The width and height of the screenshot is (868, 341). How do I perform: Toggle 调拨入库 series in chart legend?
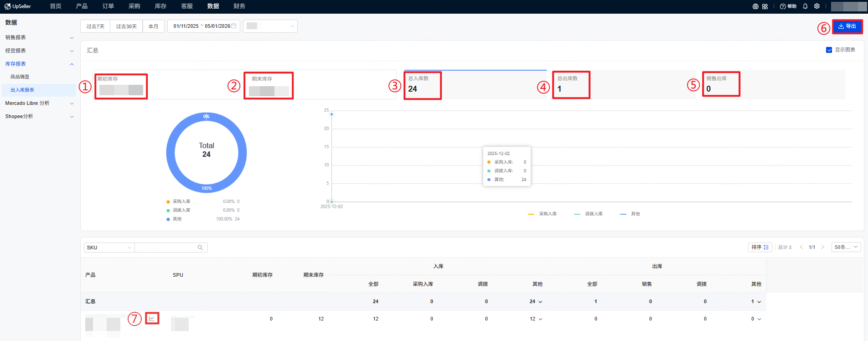pos(589,214)
